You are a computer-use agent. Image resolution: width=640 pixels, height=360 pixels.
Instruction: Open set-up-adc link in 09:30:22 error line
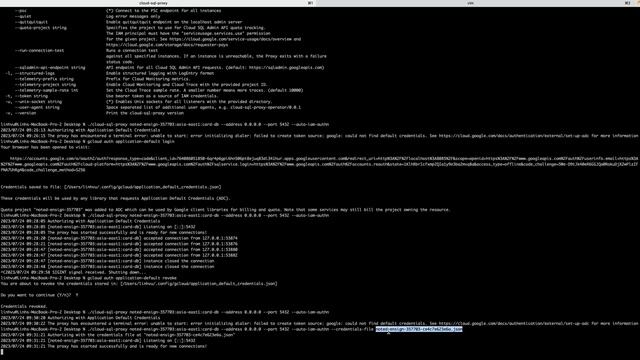[514, 323]
